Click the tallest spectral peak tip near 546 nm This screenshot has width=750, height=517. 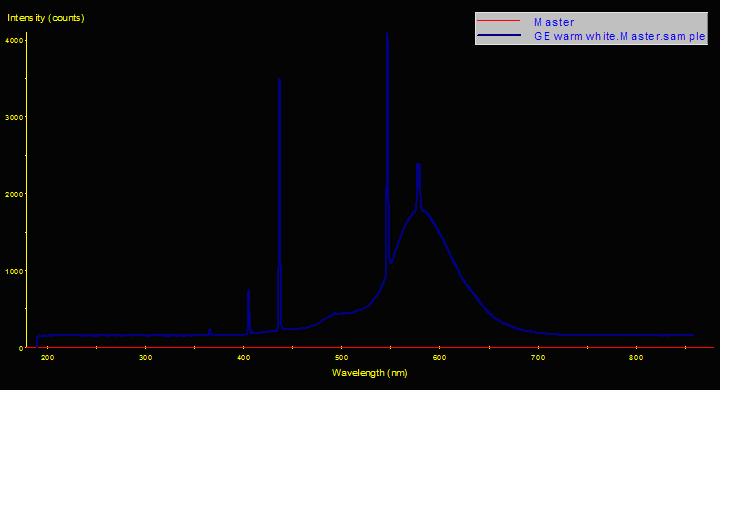(387, 34)
